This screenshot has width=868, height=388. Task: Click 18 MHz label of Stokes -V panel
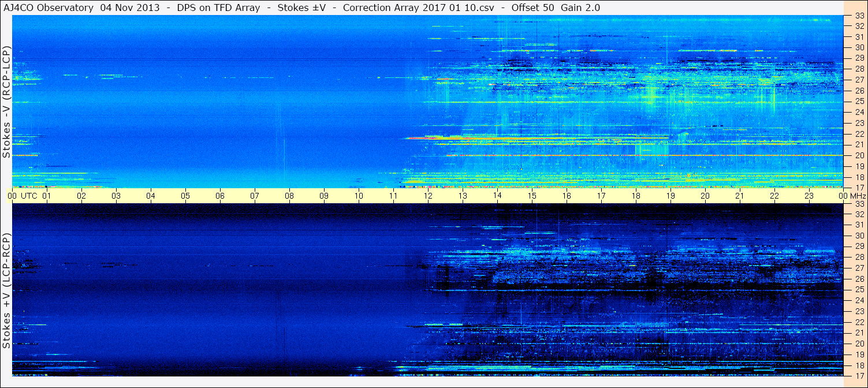click(x=859, y=177)
